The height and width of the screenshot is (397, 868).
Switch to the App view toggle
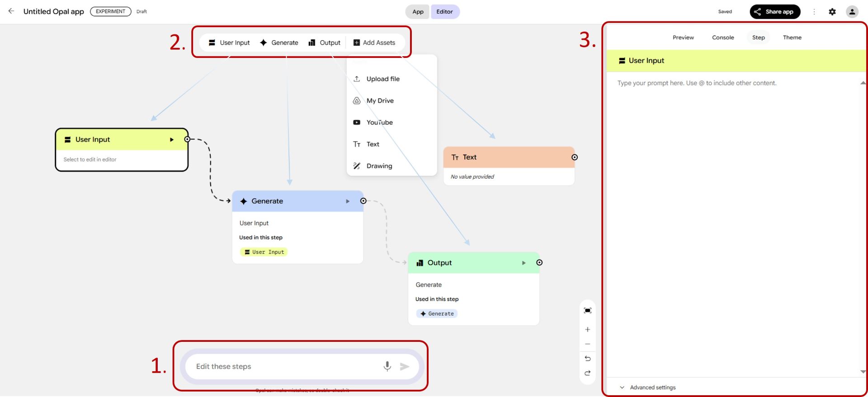tap(418, 12)
